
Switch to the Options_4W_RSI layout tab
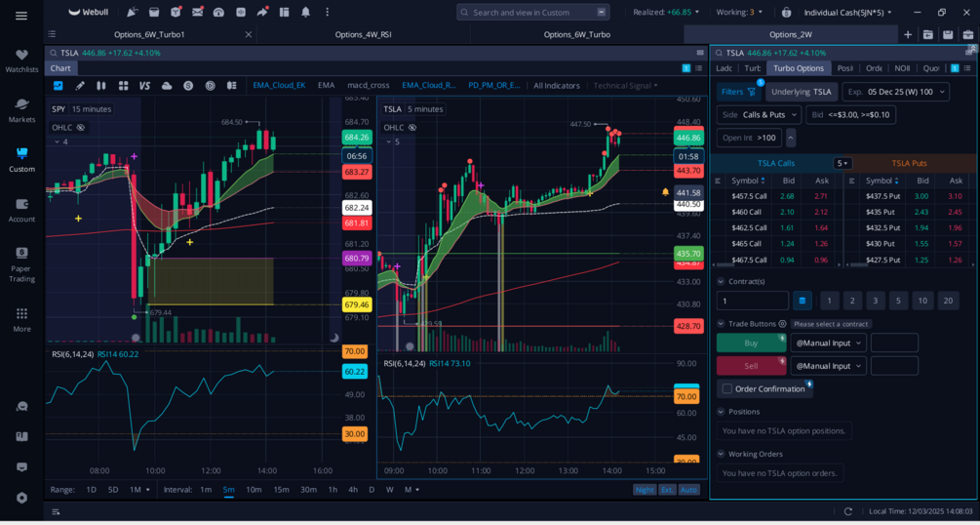point(363,34)
